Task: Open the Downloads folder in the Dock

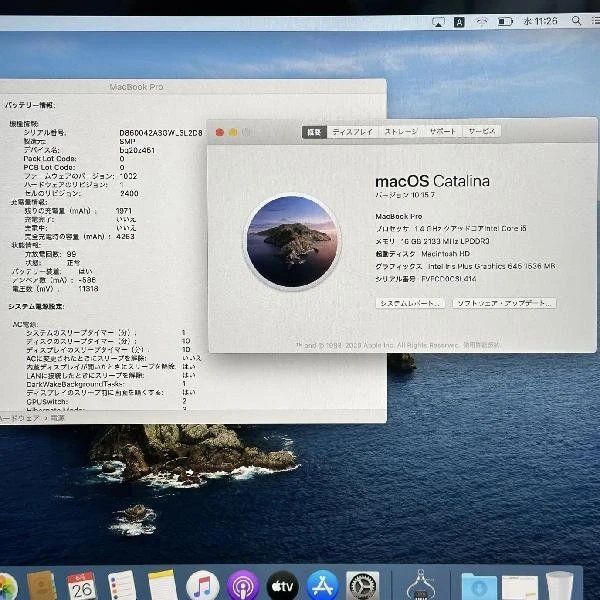Action: 479,585
